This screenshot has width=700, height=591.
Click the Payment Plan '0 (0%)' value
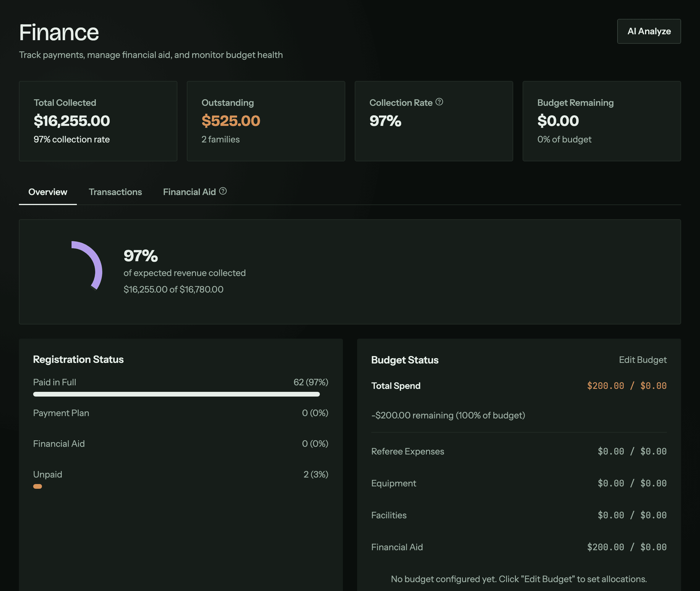(315, 413)
